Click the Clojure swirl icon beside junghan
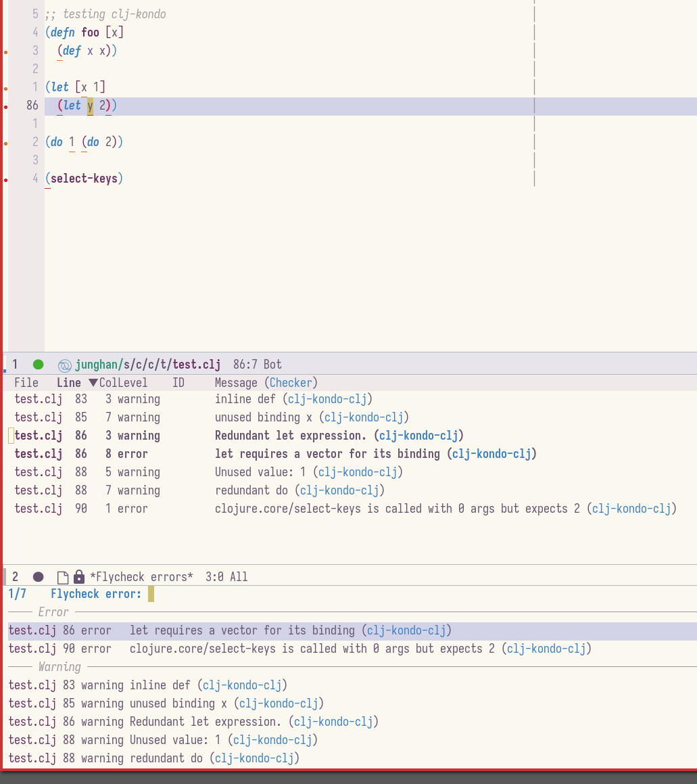697x784 pixels. [65, 365]
